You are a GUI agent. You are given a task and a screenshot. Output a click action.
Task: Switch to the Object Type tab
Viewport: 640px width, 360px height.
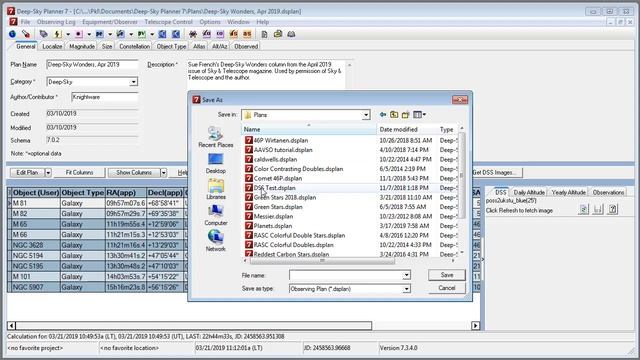tap(171, 47)
